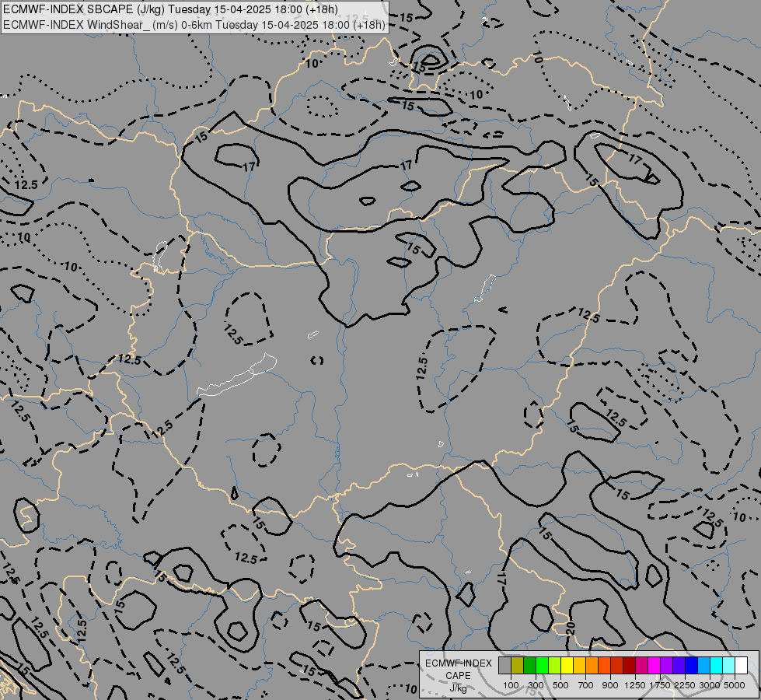Pick the lime yellow-green legend swatch
761x700 pixels.
coord(555,666)
